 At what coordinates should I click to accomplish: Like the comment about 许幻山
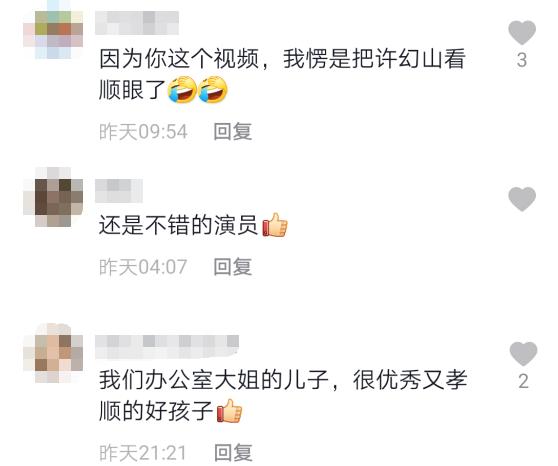pos(522,32)
